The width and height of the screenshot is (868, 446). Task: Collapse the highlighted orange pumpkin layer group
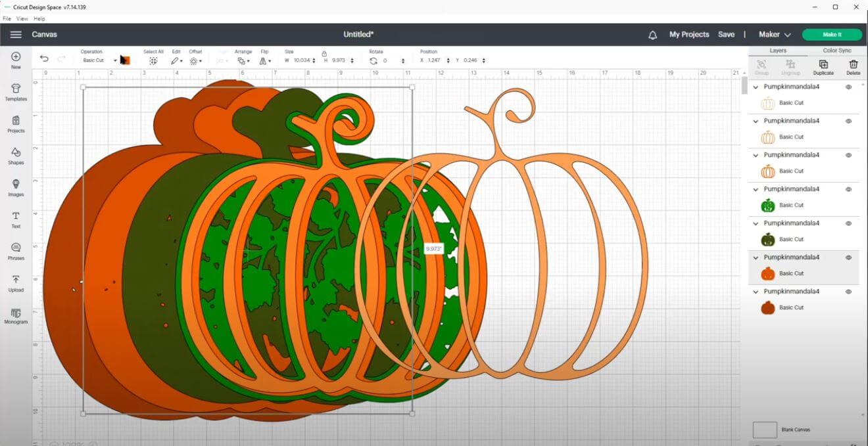pos(756,257)
